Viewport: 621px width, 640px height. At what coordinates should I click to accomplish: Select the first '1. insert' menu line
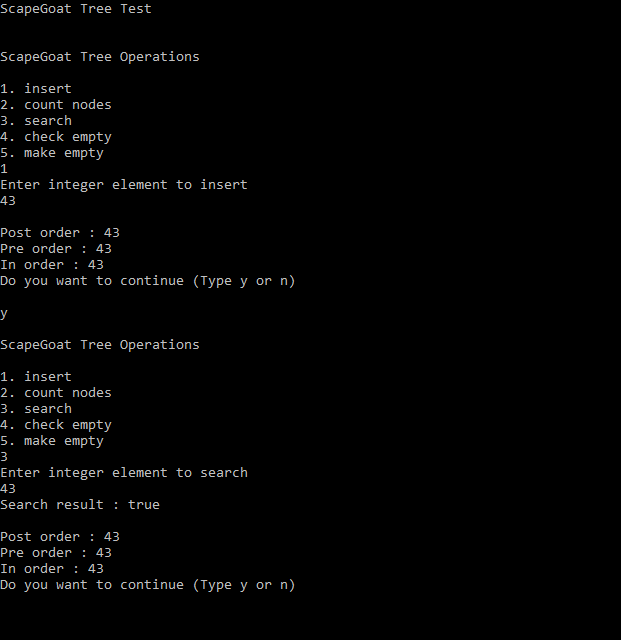coord(36,89)
